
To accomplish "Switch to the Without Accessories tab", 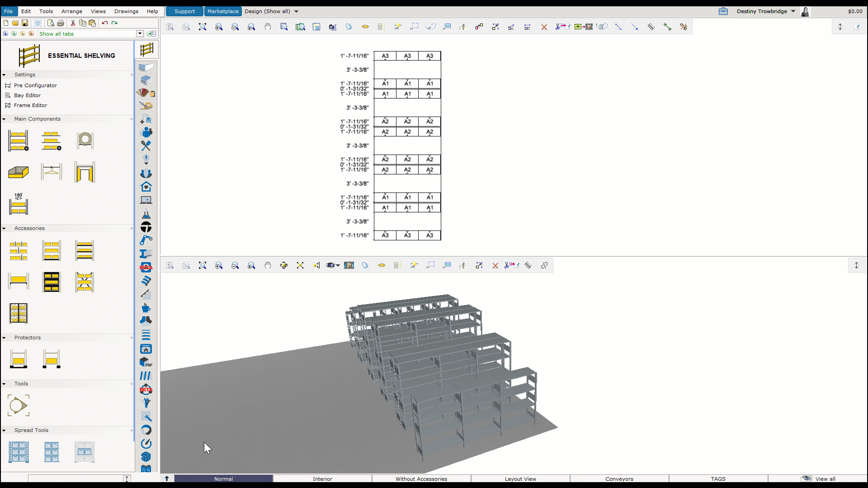I will click(x=421, y=479).
